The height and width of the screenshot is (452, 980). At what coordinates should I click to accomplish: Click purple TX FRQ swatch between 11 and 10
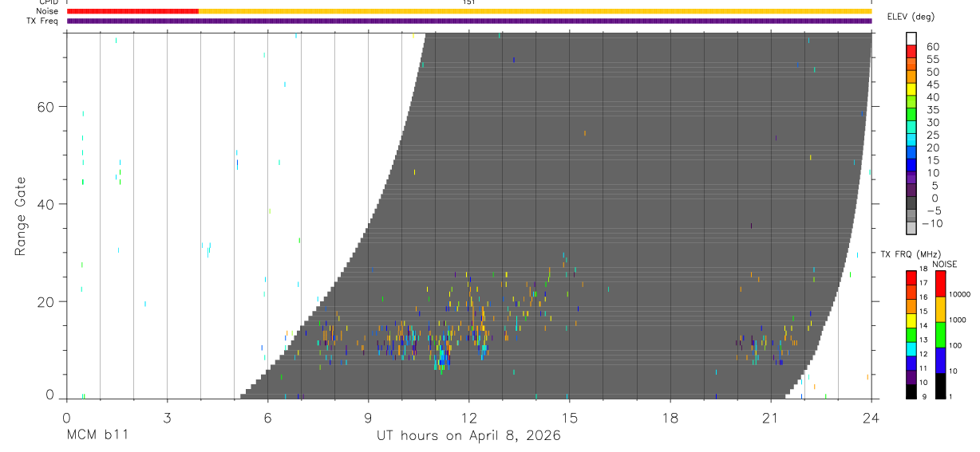[911, 375]
